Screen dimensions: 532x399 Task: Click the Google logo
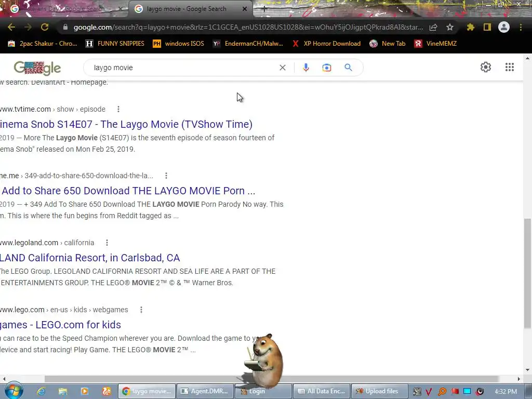(x=37, y=68)
